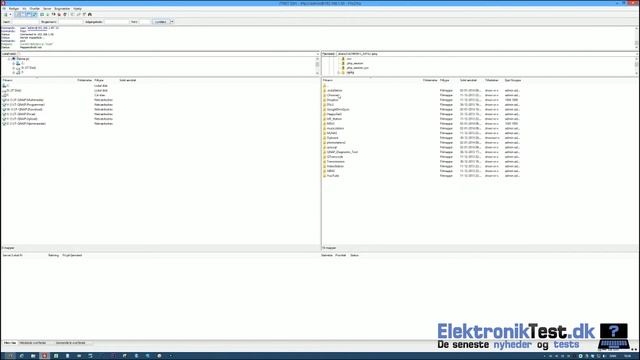The width and height of the screenshot is (640, 360).
Task: Expand the C: drive in local tree
Action: coord(13,63)
